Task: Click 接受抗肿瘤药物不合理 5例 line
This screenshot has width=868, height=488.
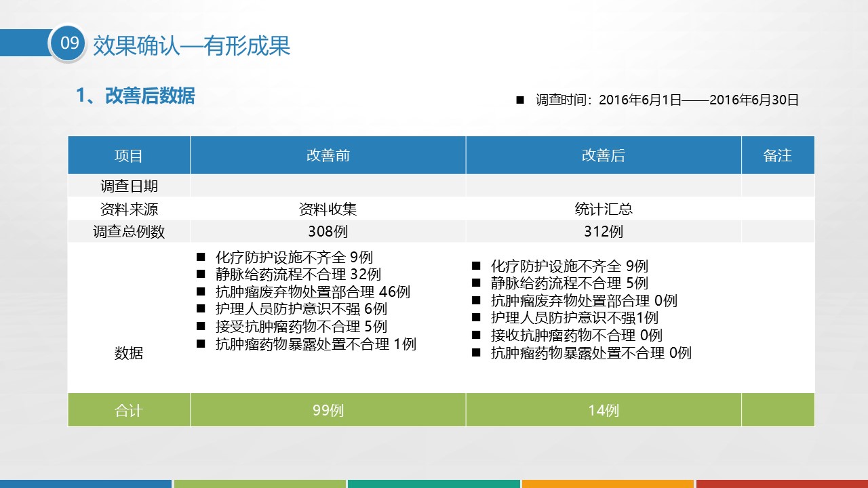Action: 301,327
